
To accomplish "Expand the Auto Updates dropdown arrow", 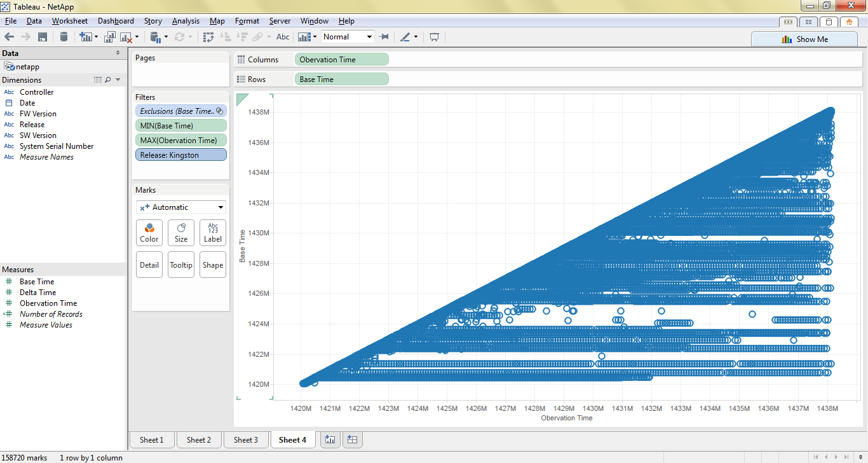I will coord(166,37).
